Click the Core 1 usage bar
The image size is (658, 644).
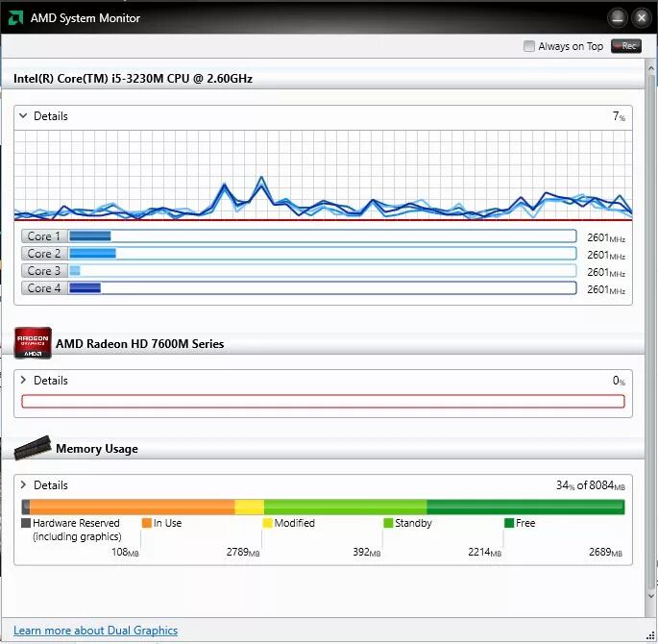click(x=323, y=236)
